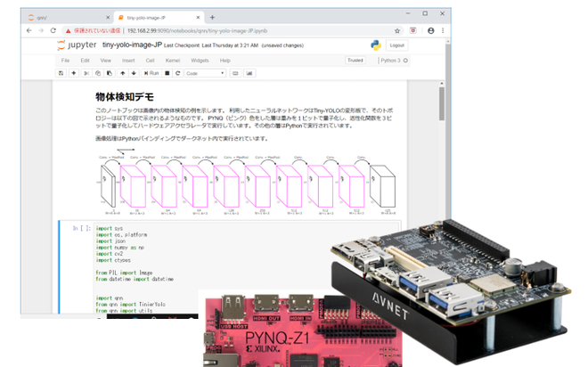Insert a cell below with plus icon
This screenshot has height=367, width=588.
[73, 73]
